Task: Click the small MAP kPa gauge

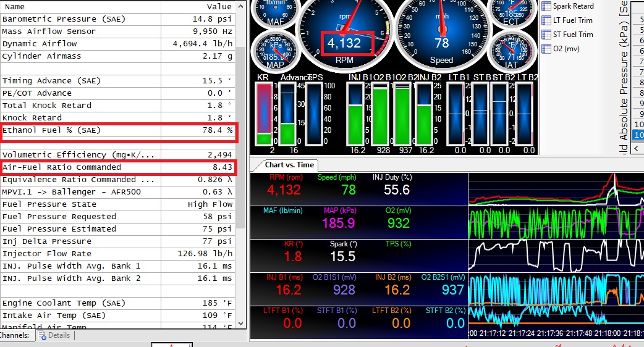Action: [275, 52]
